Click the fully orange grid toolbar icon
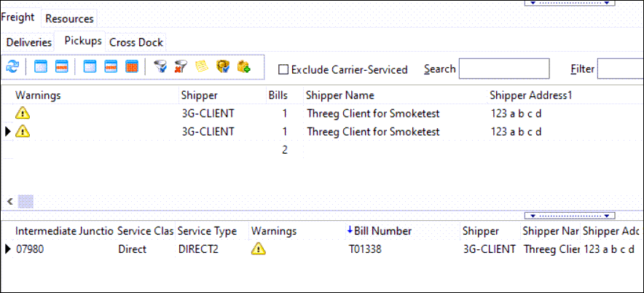Image resolution: width=644 pixels, height=293 pixels. click(132, 67)
